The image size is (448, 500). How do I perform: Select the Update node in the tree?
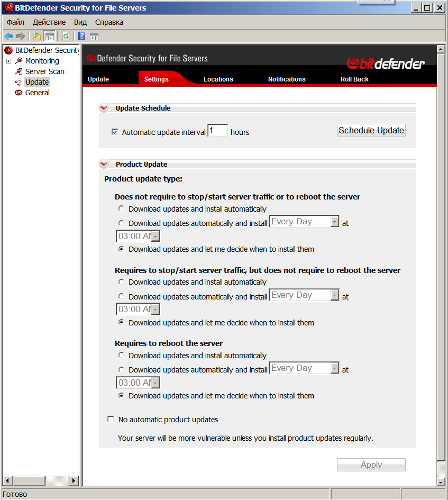37,82
